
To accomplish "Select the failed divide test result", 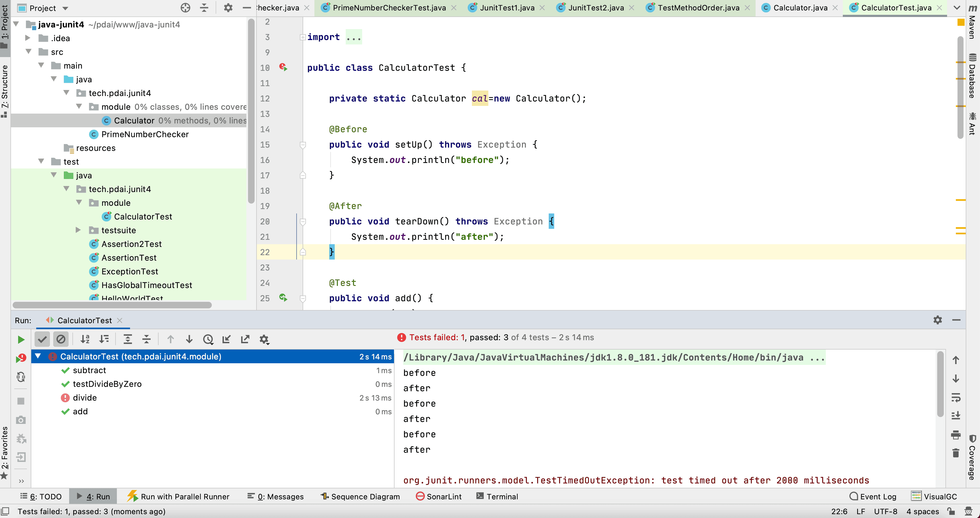I will (x=85, y=398).
